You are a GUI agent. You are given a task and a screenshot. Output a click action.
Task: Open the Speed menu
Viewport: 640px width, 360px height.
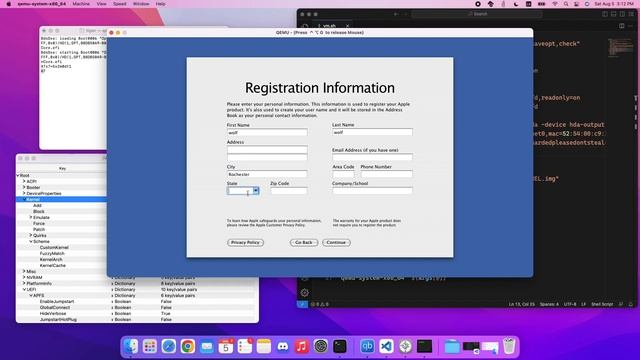pyautogui.click(x=120, y=4)
